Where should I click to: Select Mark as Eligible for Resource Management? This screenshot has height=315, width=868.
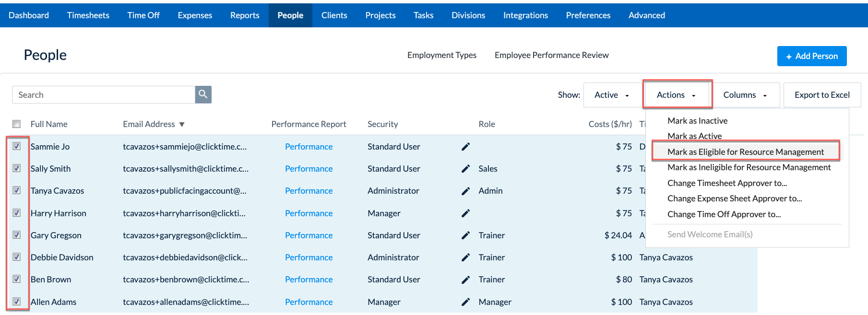click(746, 152)
